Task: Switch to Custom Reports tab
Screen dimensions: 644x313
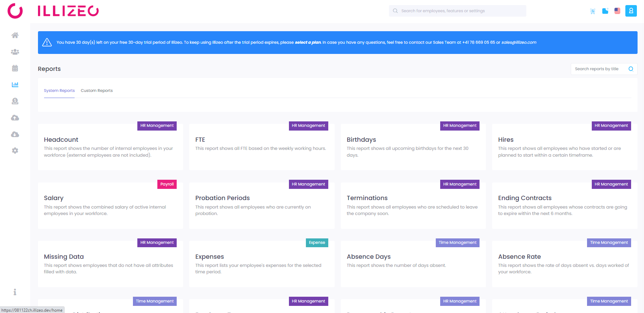Action: pos(97,91)
